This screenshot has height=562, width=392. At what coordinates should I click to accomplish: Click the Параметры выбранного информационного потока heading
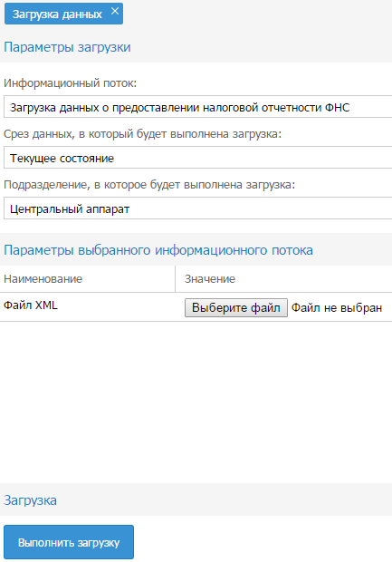click(x=158, y=250)
